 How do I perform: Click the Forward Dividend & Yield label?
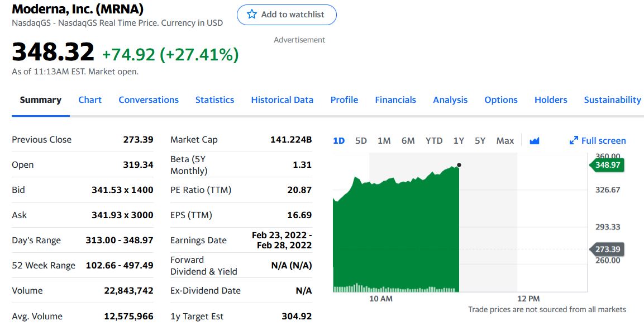(x=204, y=266)
